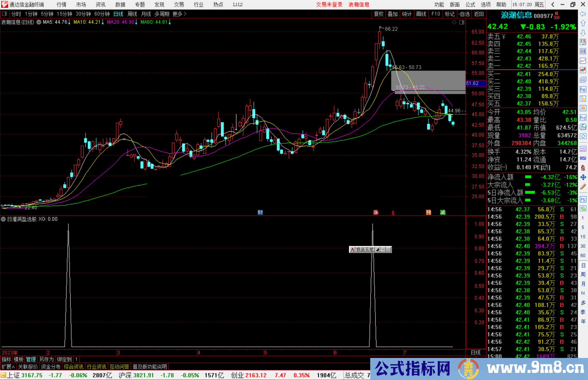Toggle the chart panel layout icon top-right
This screenshot has height=380, width=588.
tap(462, 22)
